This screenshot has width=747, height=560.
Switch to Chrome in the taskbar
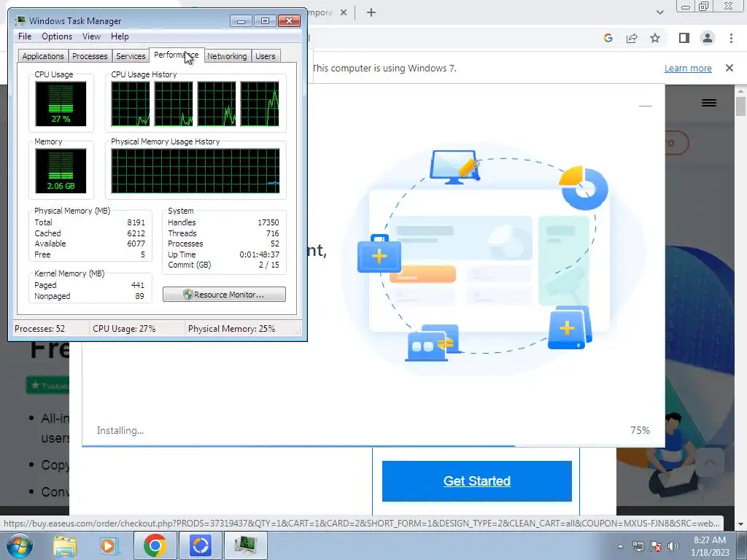(155, 545)
